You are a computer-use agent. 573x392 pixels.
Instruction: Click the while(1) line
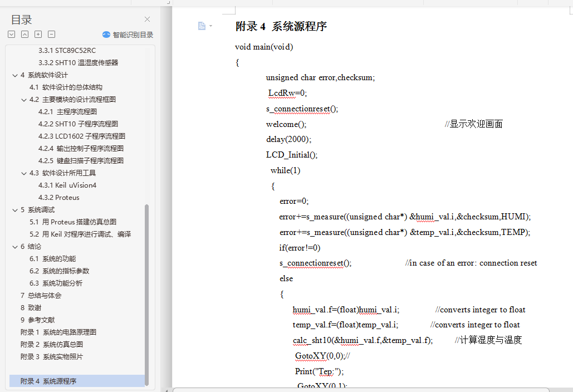pyautogui.click(x=286, y=170)
